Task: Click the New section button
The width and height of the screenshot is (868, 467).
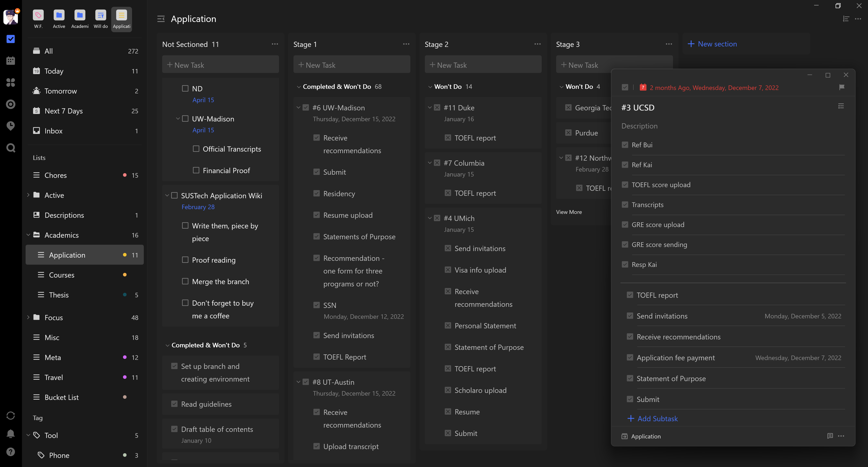Action: pyautogui.click(x=712, y=44)
